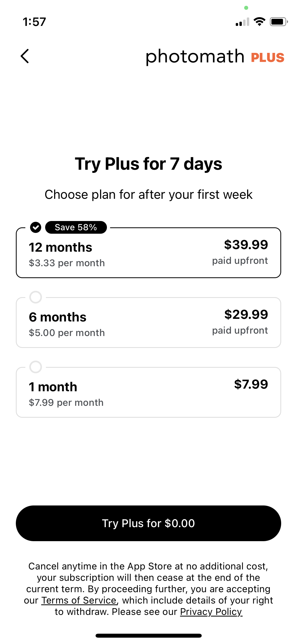Tap the Save 58% badge

click(x=76, y=227)
